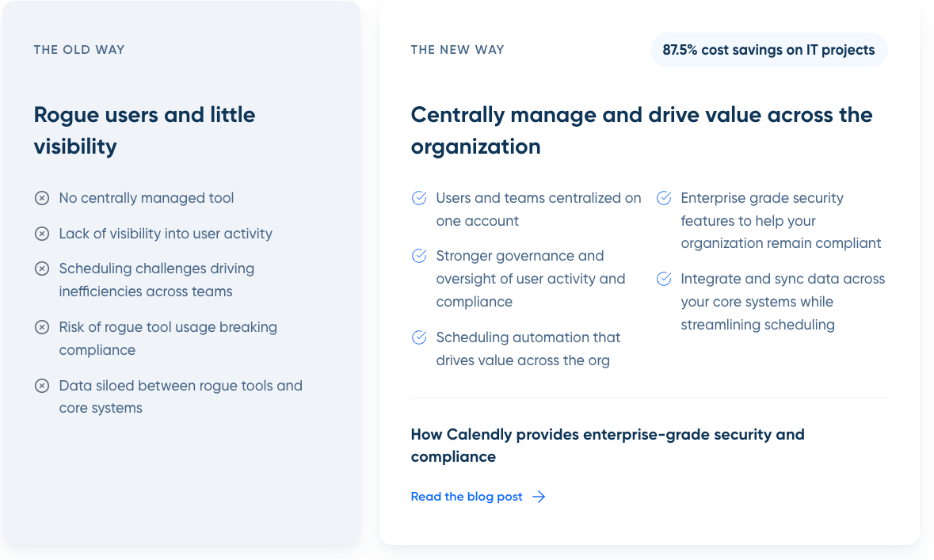
Task: Select 'THE OLD WAY' label
Action: click(79, 50)
